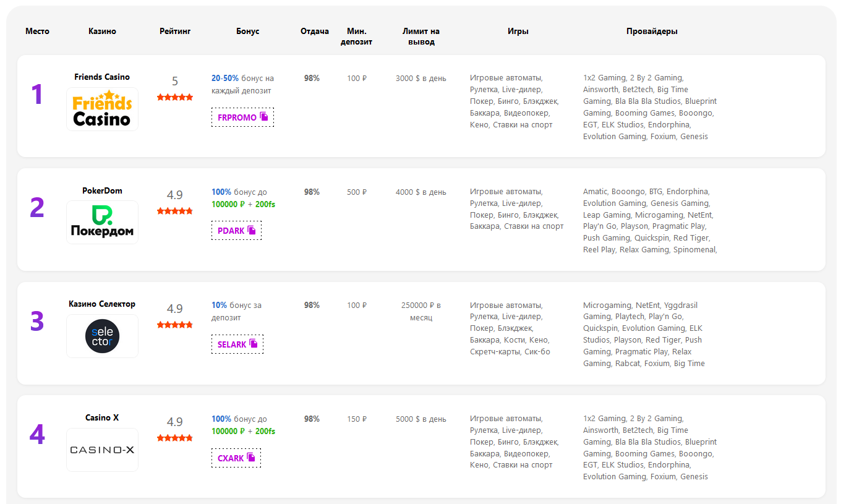Click the 4000 $ в день limit
The image size is (841, 504).
tap(421, 192)
